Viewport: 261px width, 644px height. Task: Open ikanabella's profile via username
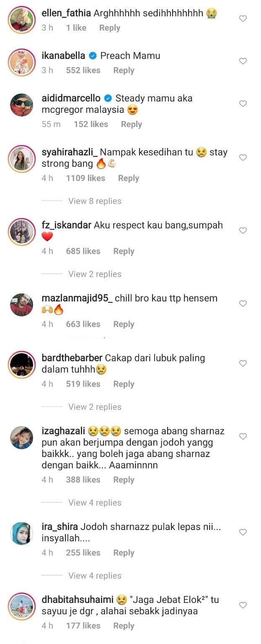pyautogui.click(x=63, y=55)
